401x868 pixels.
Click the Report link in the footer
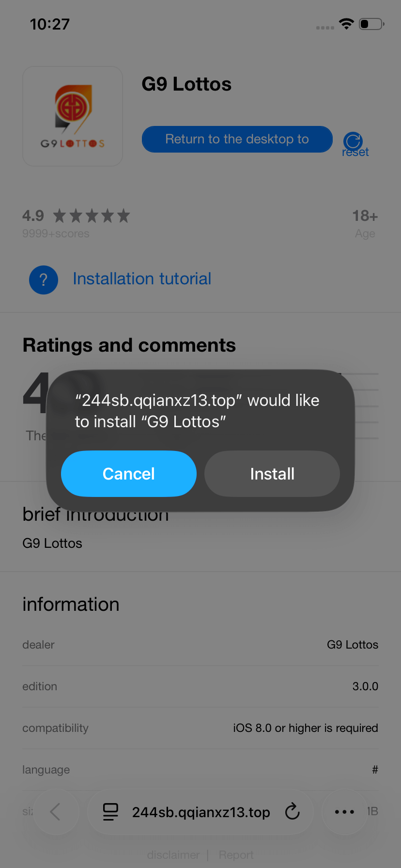236,855
